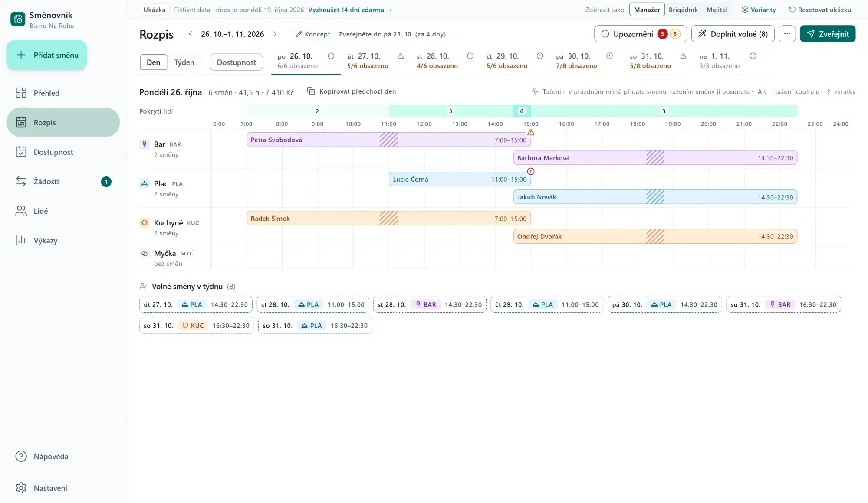Open free shift so 31. 10. KUC 16:30–22:30

pyautogui.click(x=197, y=325)
